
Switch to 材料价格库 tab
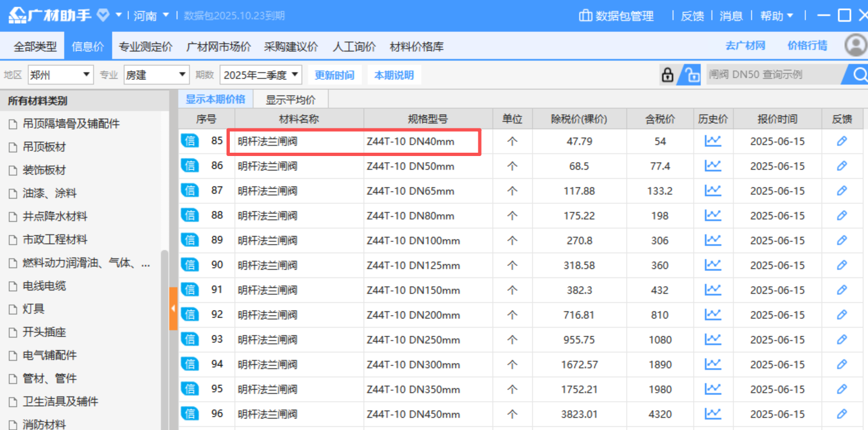pyautogui.click(x=417, y=47)
